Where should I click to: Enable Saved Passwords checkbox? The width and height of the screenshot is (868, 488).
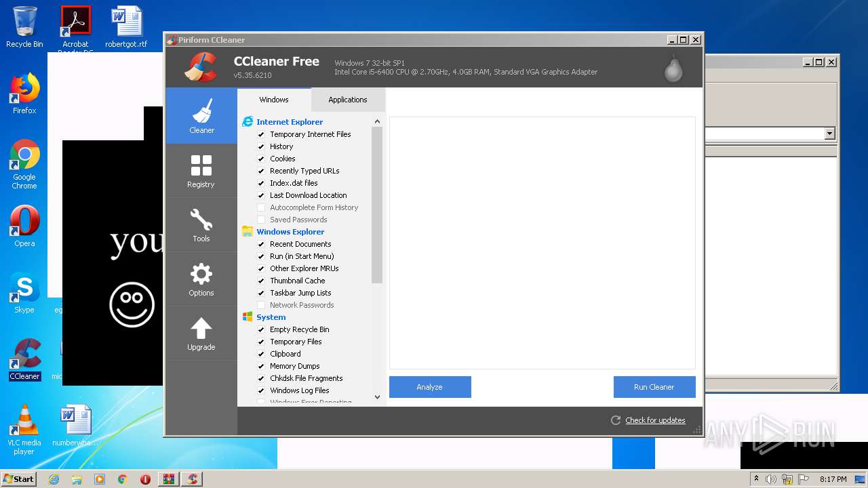261,220
